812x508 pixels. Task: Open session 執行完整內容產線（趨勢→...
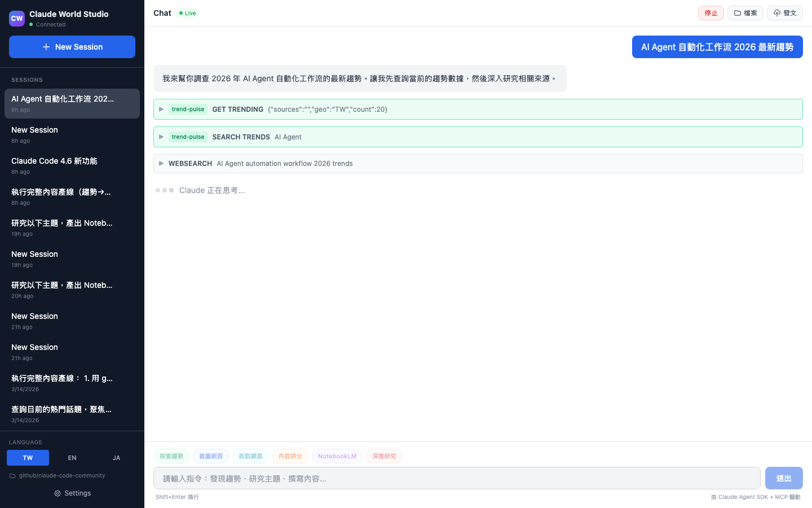tap(72, 196)
